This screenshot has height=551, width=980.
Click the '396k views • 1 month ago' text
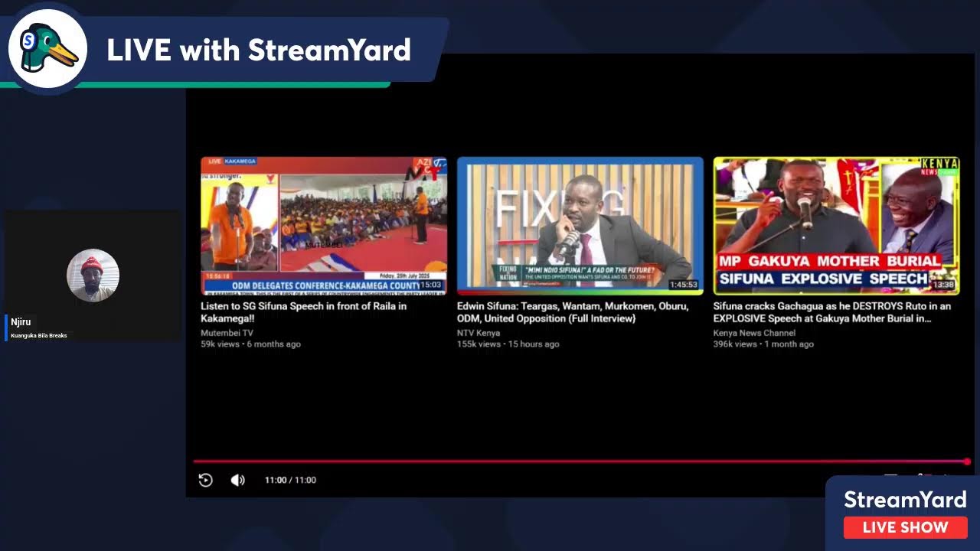[763, 344]
